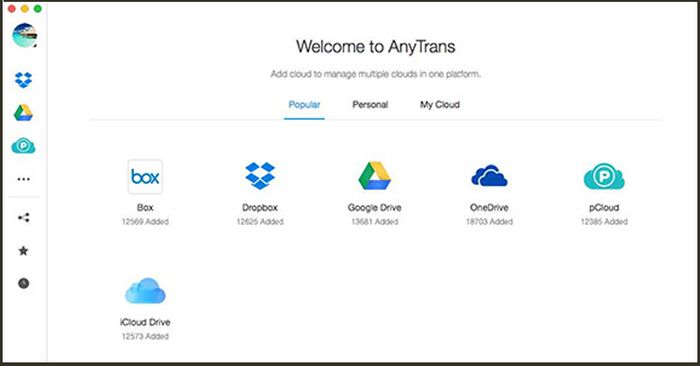Click the Box label text

point(145,208)
